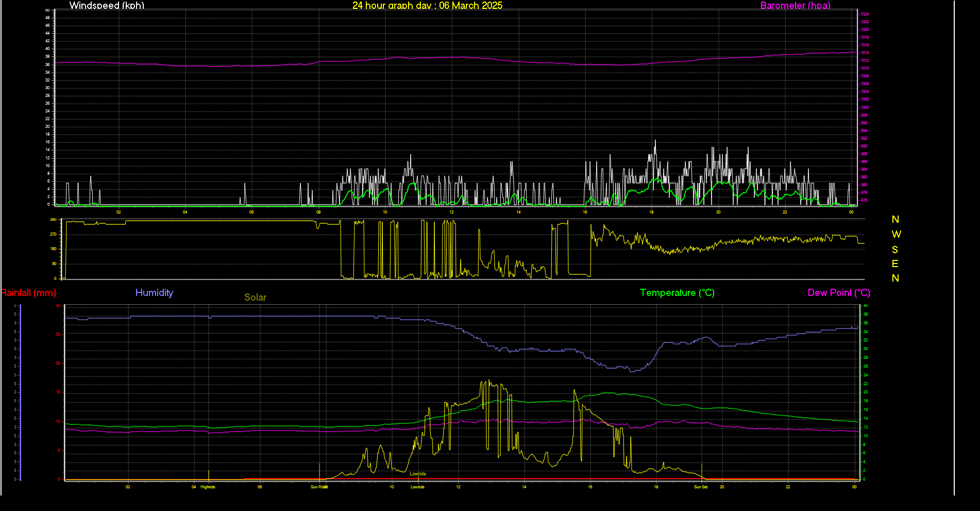Click the 'Hightide' marker label on the time axis

(208, 487)
